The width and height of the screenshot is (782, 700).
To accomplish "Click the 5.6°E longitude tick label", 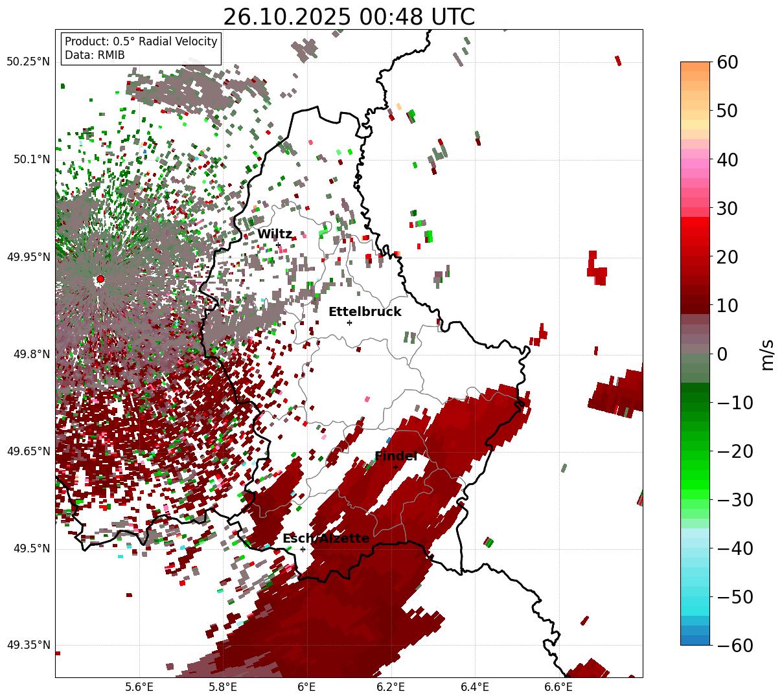I will pos(139,687).
